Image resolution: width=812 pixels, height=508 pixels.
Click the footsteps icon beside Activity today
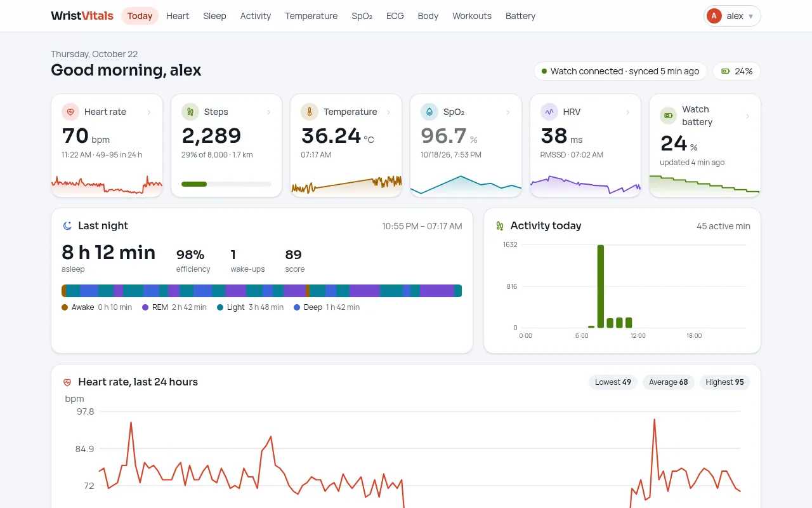point(500,225)
